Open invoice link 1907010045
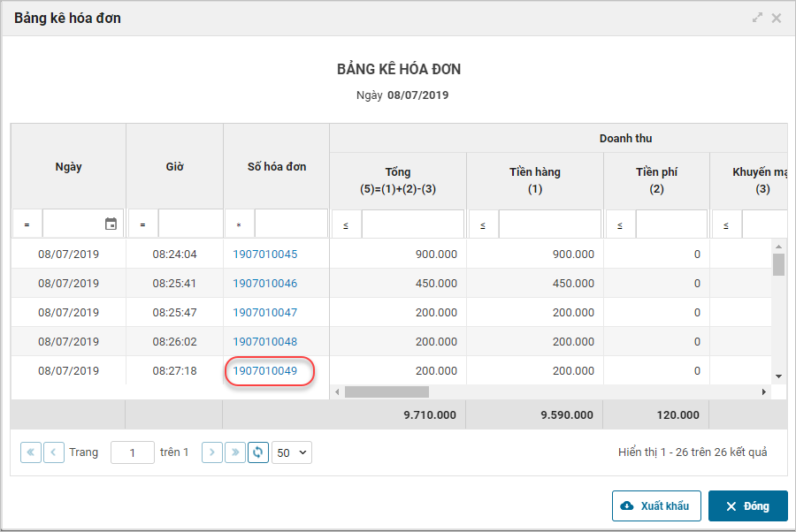This screenshot has width=796, height=532. (x=265, y=255)
